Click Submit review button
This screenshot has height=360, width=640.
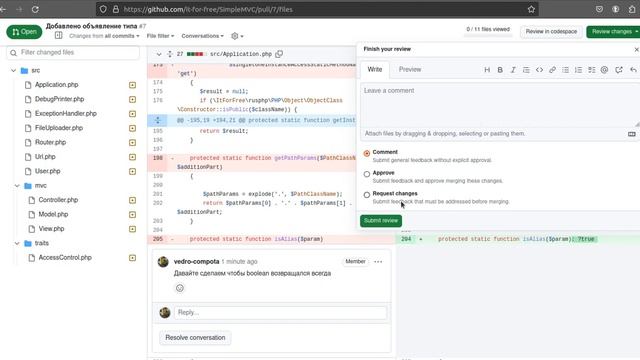381,221
